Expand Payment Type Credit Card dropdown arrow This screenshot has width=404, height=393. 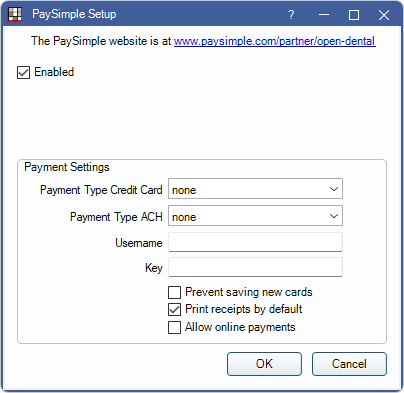click(x=334, y=189)
